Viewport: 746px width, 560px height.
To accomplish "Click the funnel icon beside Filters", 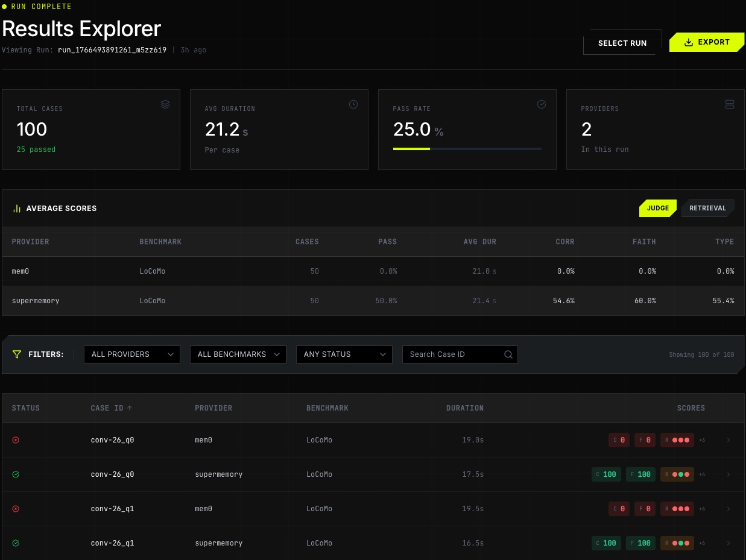I will (17, 354).
